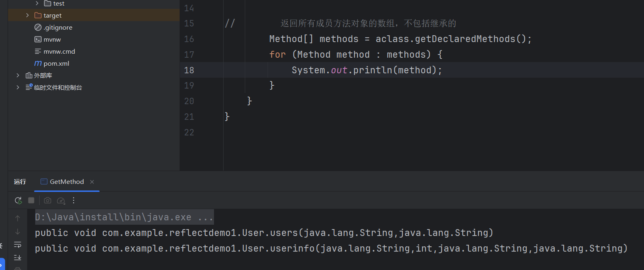The width and height of the screenshot is (644, 270).
Task: Click System.out.println(method) statement
Action: click(367, 70)
